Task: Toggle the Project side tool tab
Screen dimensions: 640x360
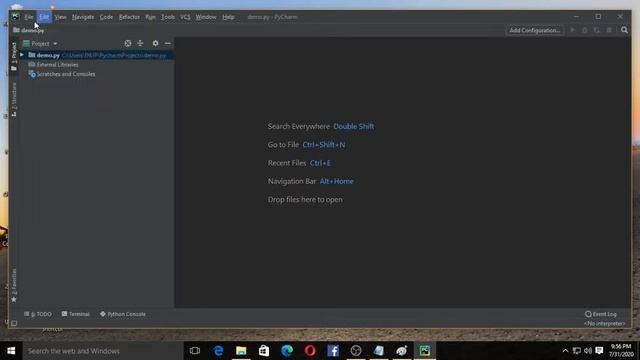Action: (14, 57)
